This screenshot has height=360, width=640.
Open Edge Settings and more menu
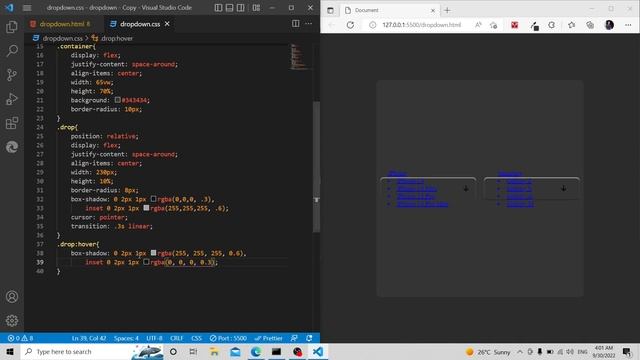tap(628, 25)
